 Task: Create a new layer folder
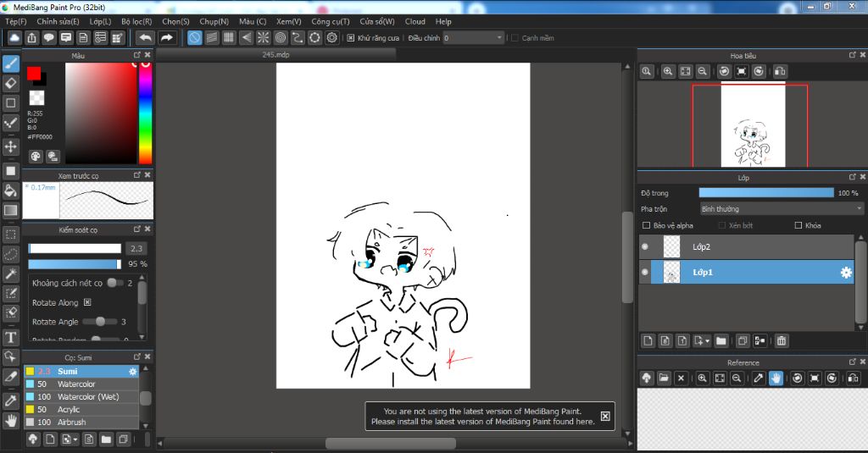tap(721, 340)
